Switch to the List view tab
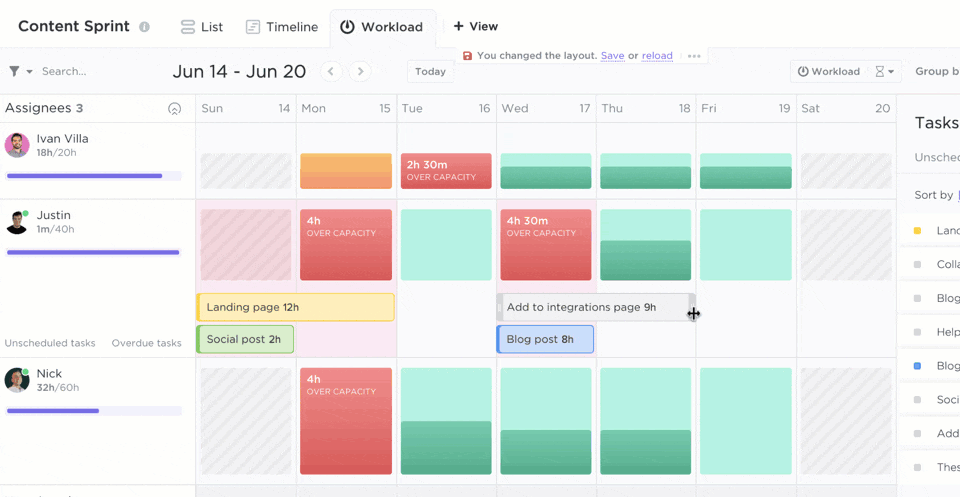Screen dimensions: 960x497 click(202, 27)
